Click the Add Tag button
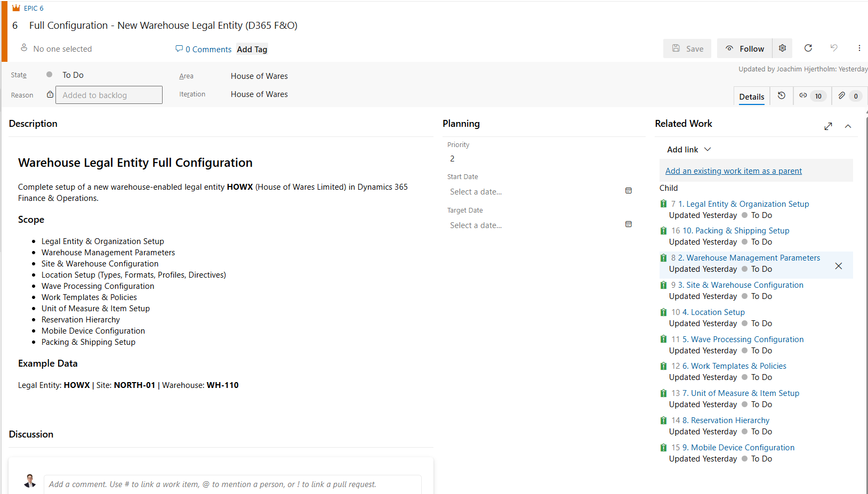Image resolution: width=868 pixels, height=494 pixels. [x=252, y=50]
